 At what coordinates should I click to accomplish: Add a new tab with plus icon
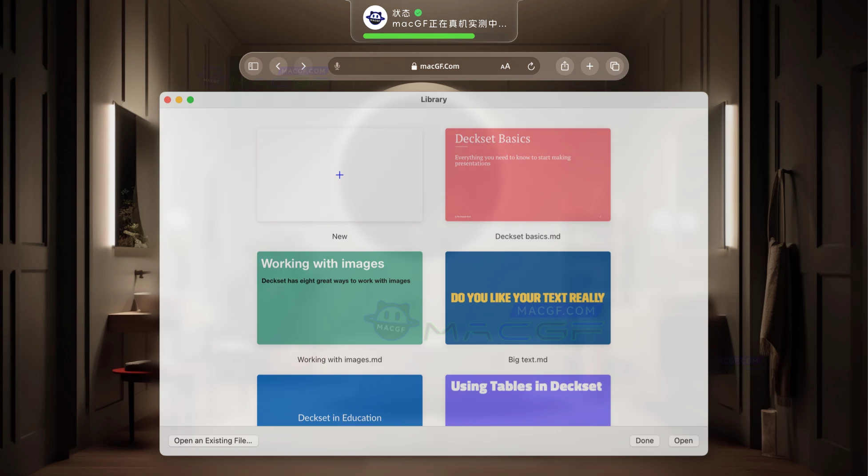pyautogui.click(x=589, y=66)
